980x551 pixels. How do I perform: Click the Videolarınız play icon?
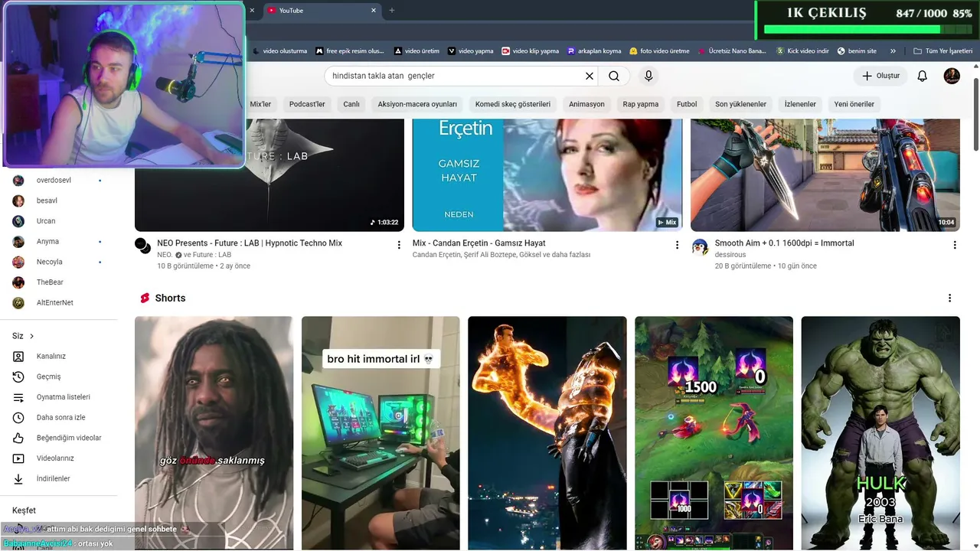tap(18, 458)
